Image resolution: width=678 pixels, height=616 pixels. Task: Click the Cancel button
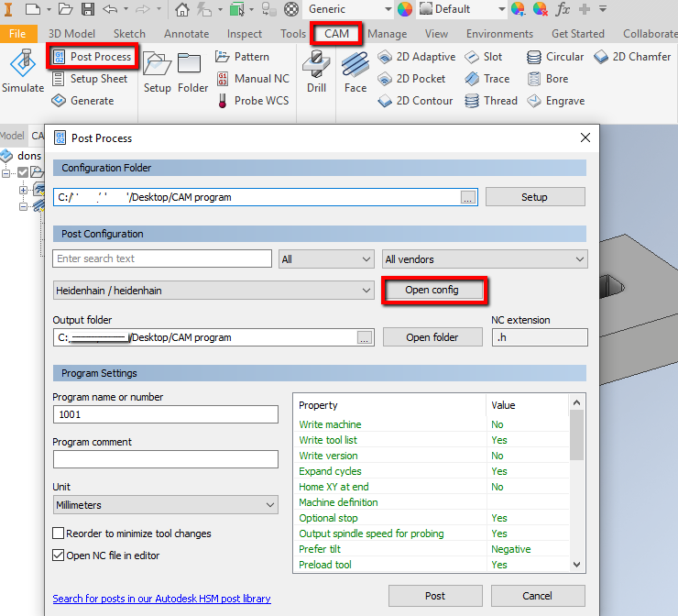point(538,596)
